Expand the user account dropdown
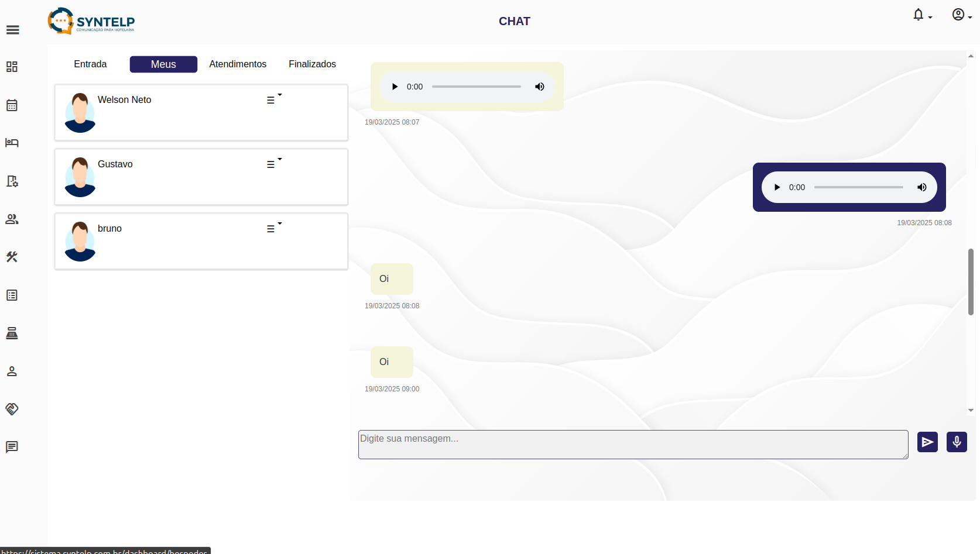980x554 pixels. tap(961, 15)
